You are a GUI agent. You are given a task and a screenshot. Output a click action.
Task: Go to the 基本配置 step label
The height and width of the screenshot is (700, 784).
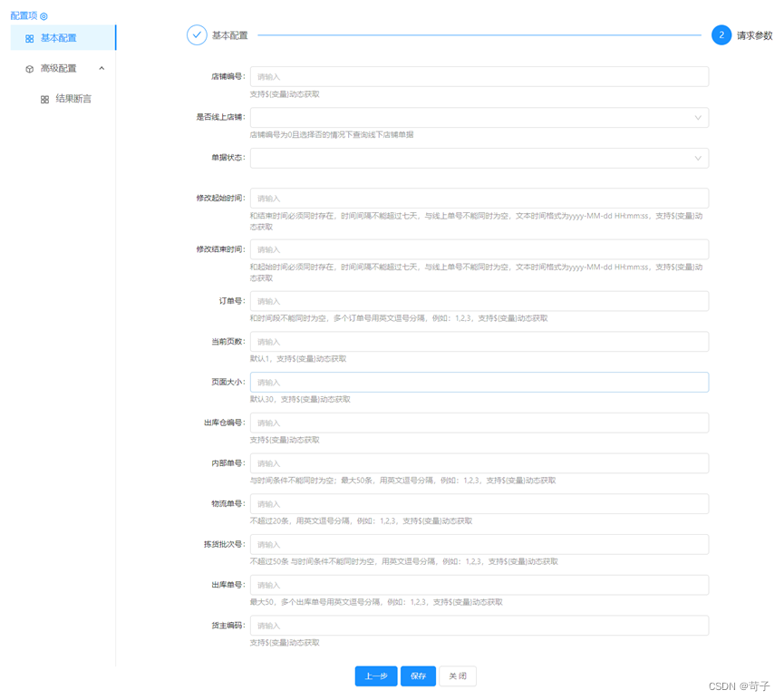point(230,35)
